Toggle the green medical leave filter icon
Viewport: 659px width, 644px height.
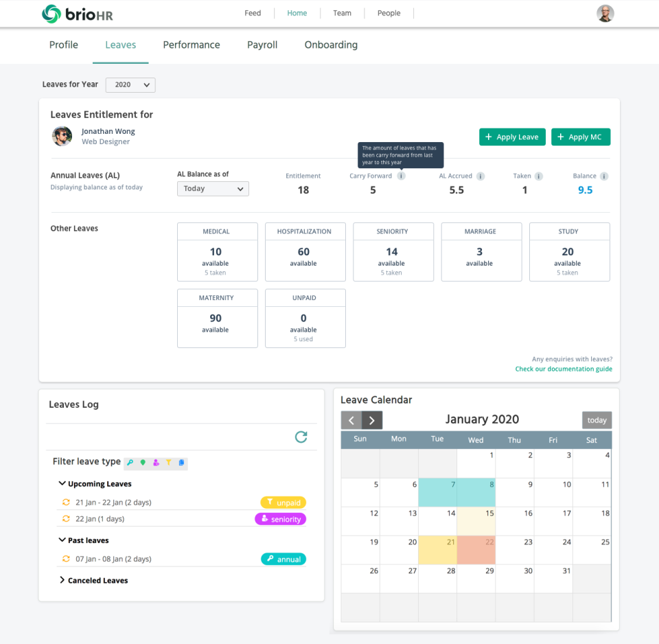(x=143, y=462)
